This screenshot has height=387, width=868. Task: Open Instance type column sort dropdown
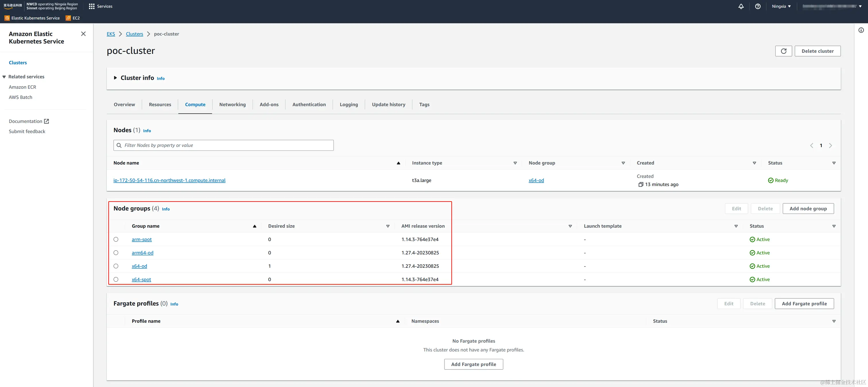coord(515,163)
